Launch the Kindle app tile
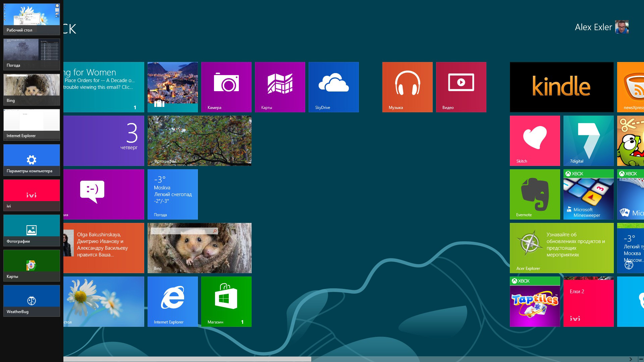644x362 pixels. (562, 87)
